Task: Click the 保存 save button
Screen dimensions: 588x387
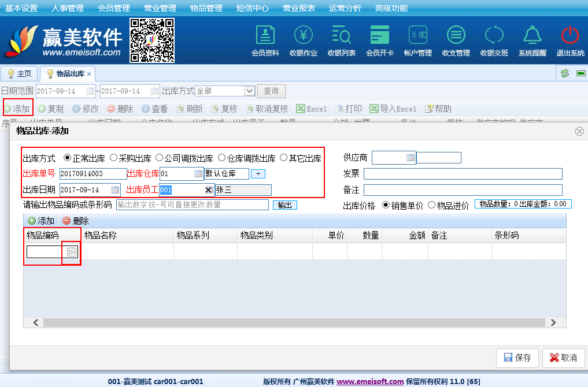Action: pyautogui.click(x=517, y=358)
